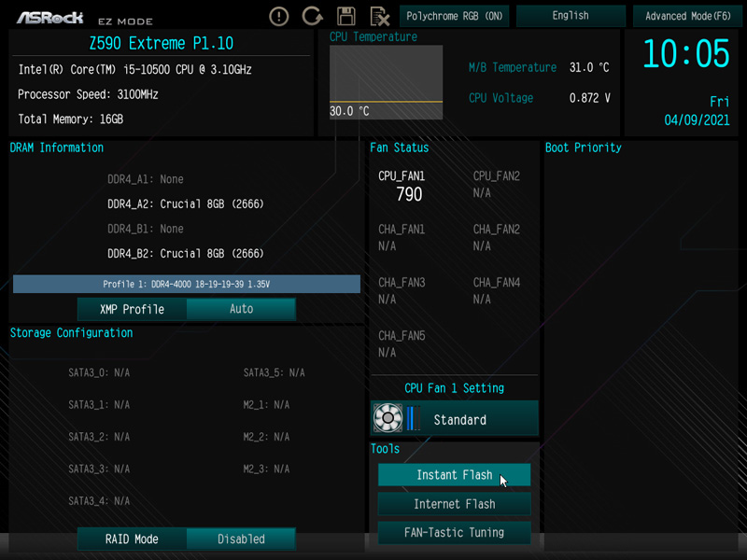Switch to Advanced Mode (F6)

[687, 16]
